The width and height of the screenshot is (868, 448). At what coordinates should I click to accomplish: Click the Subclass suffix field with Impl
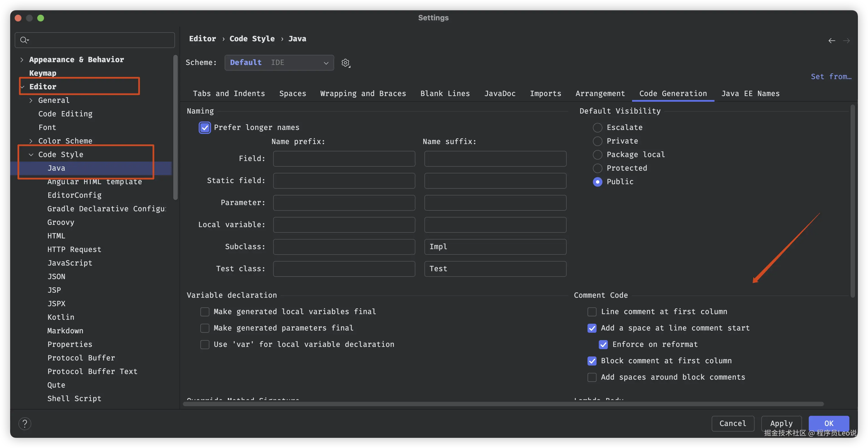[495, 247]
